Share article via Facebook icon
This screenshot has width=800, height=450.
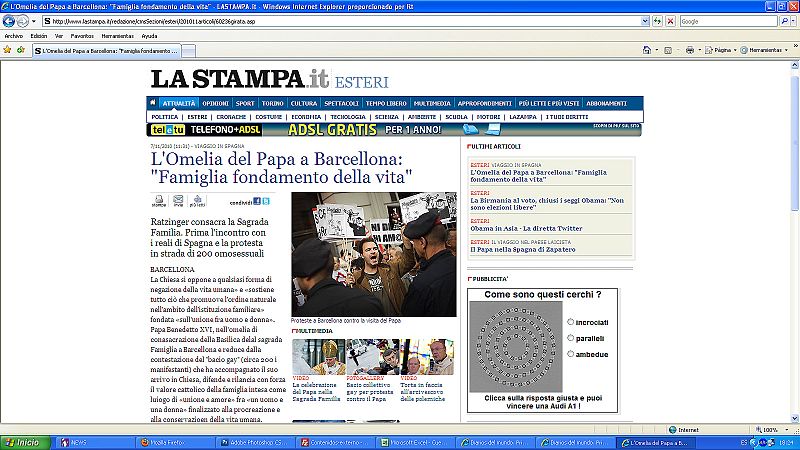(x=257, y=202)
